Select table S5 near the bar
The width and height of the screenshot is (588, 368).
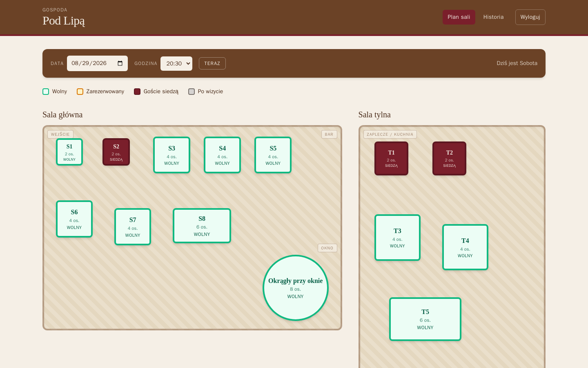point(273,155)
